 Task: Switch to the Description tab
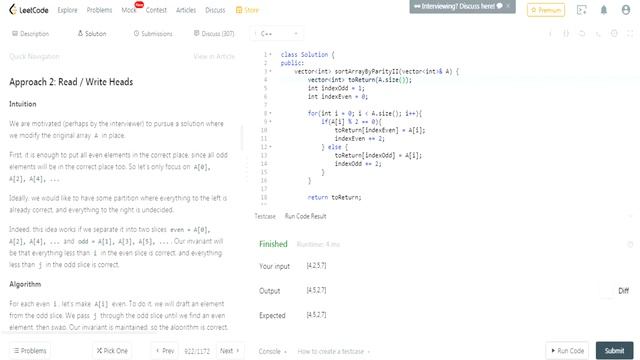[x=31, y=33]
